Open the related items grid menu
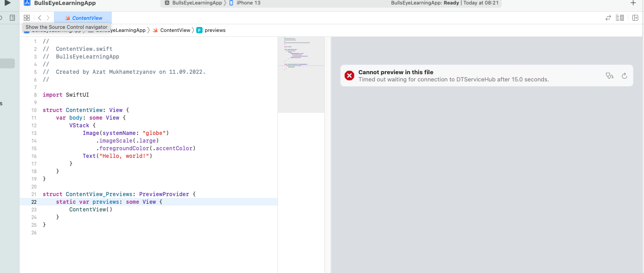 tap(26, 18)
